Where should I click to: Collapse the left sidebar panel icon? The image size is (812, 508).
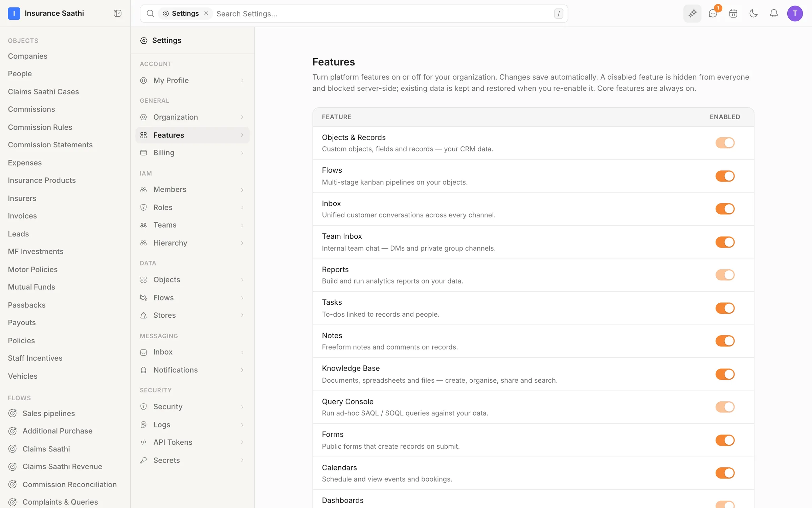tap(117, 13)
